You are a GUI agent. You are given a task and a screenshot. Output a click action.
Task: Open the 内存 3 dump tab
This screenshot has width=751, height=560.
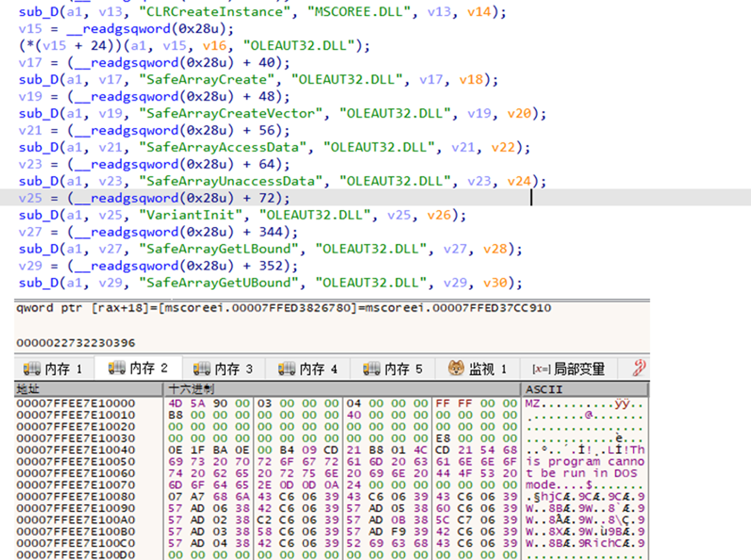click(222, 369)
